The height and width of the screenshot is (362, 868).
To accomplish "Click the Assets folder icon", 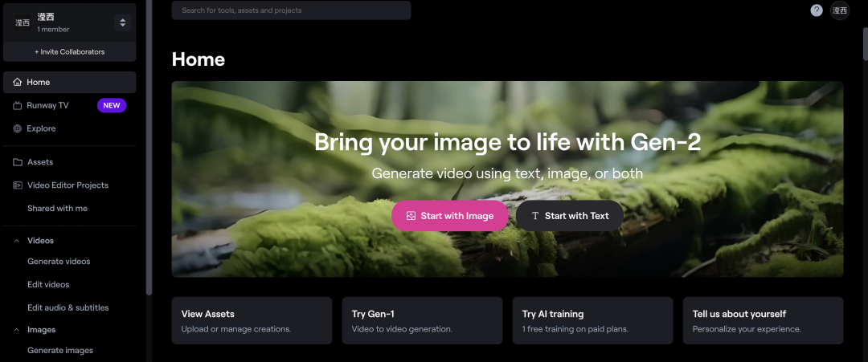I will point(17,162).
